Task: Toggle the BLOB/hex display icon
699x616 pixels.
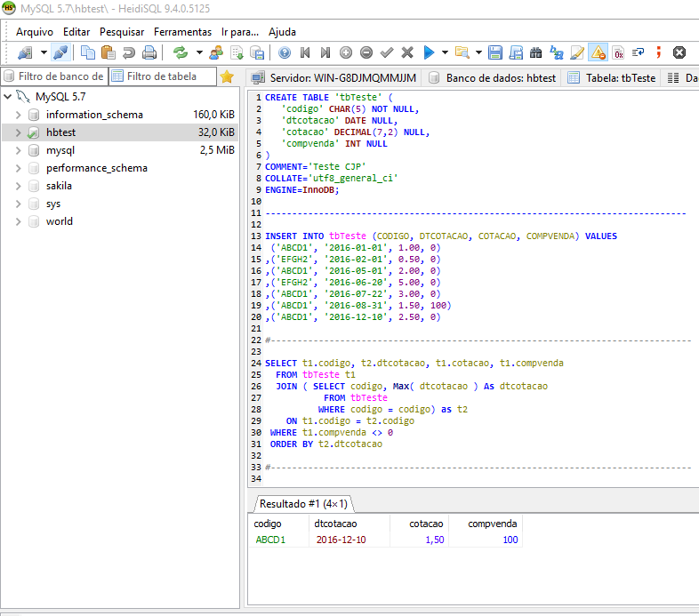Action: point(619,52)
